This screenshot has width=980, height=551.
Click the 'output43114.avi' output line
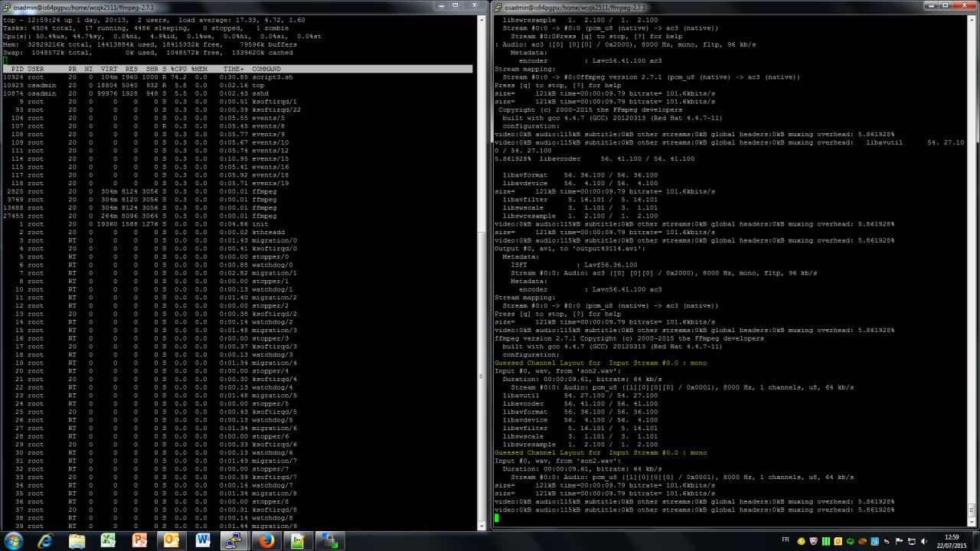570,249
